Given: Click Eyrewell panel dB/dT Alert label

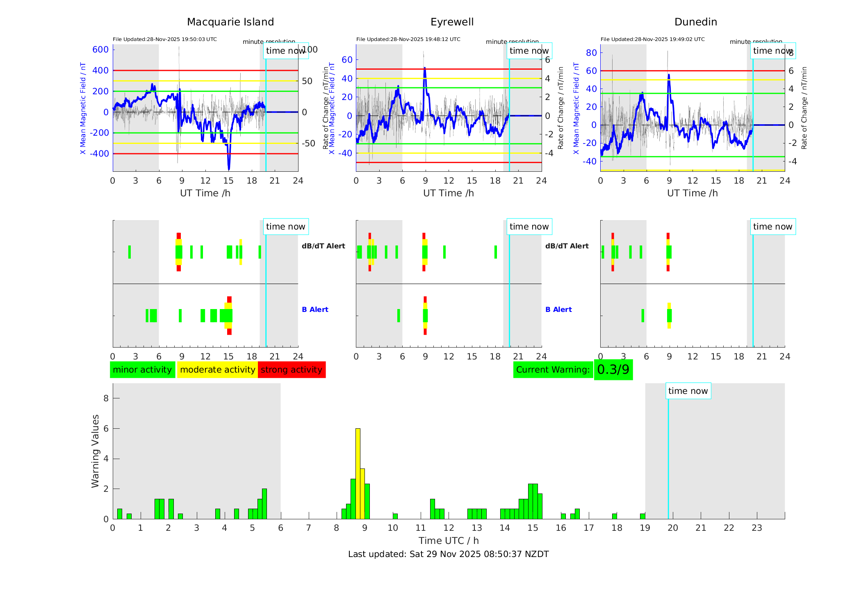Looking at the screenshot, I should pyautogui.click(x=567, y=246).
